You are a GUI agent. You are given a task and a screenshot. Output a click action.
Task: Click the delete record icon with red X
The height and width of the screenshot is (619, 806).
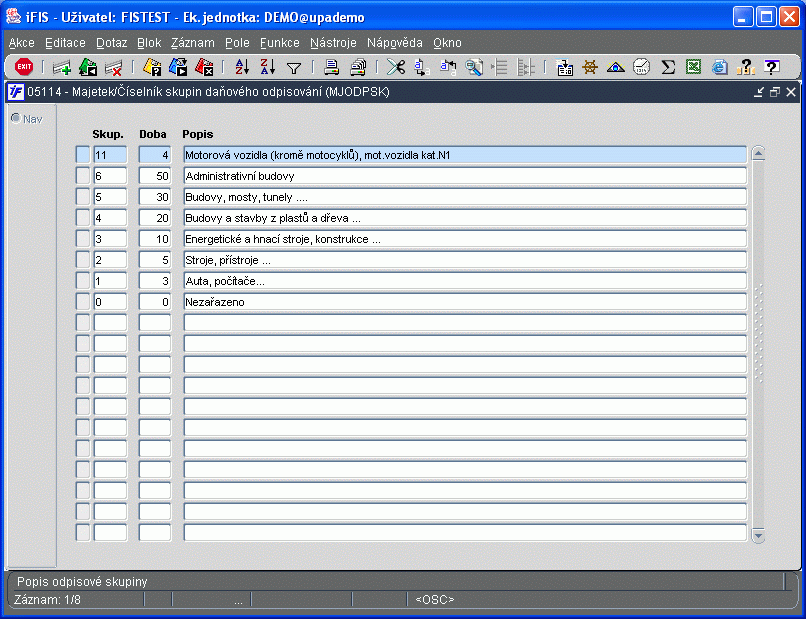[x=114, y=67]
